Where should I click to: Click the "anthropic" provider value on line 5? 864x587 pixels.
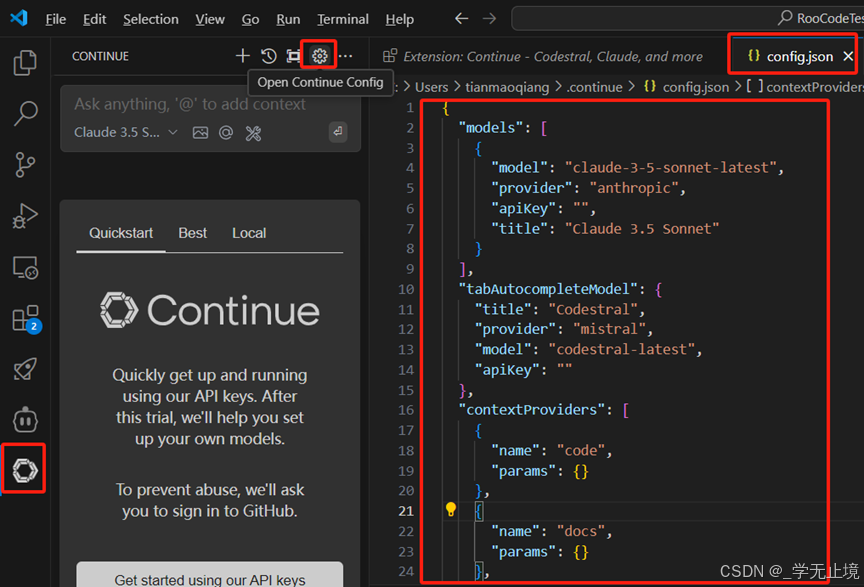pyautogui.click(x=634, y=188)
